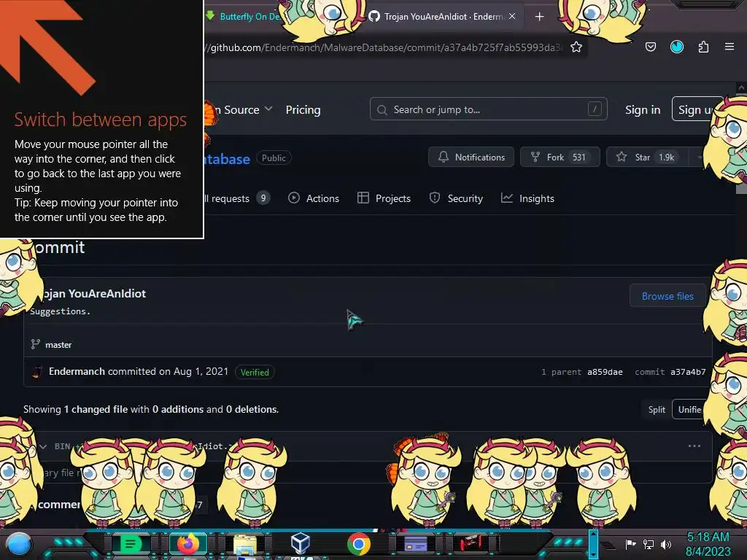Click the Action Center flag tray icon
This screenshot has height=560, width=747.
[630, 544]
